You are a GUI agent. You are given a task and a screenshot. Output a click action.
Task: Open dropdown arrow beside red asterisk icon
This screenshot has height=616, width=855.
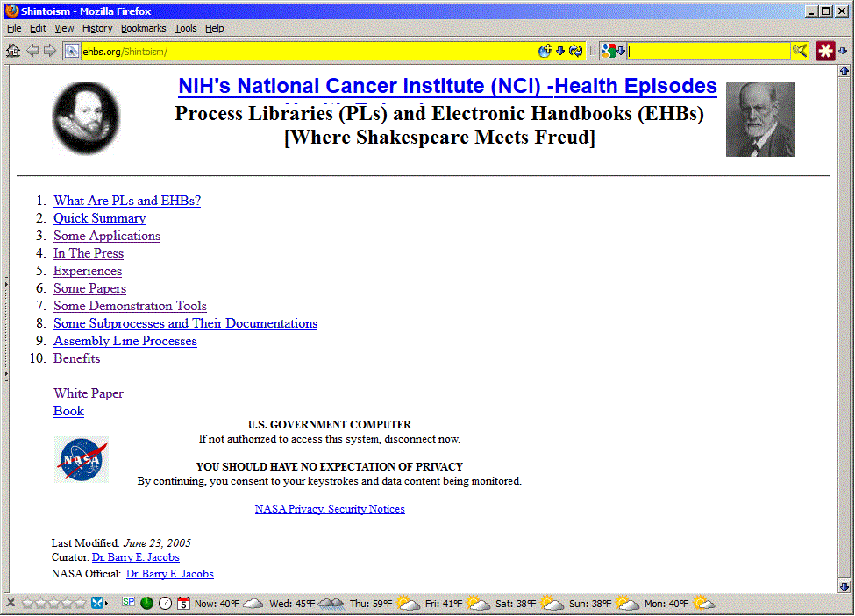[x=843, y=51]
